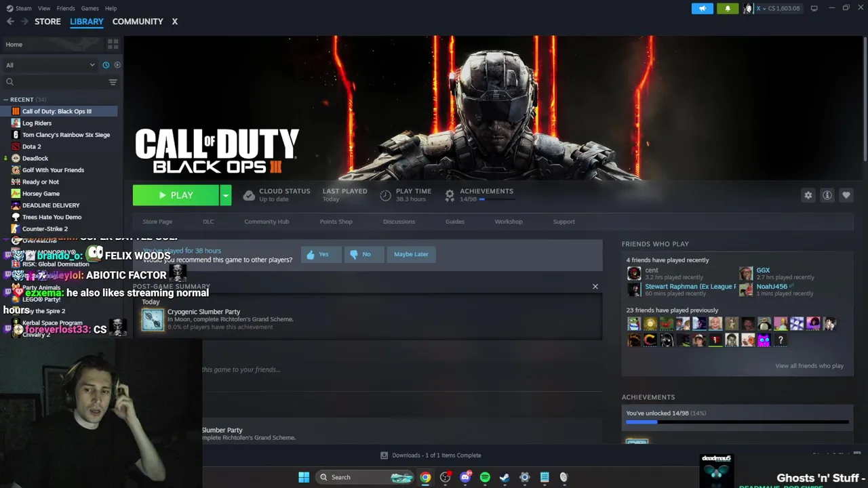Open the Games menu
Image resolution: width=868 pixels, height=488 pixels.
(x=90, y=8)
